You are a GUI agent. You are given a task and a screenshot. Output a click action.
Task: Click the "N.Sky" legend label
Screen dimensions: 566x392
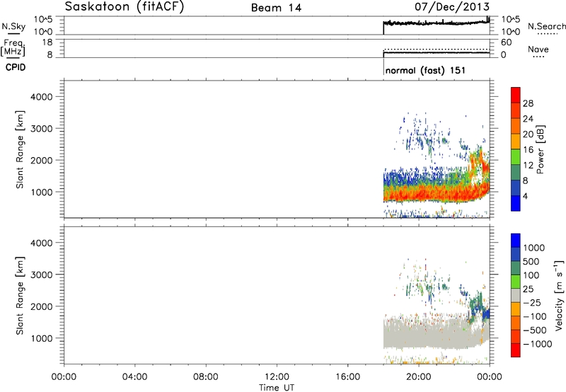pos(13,26)
